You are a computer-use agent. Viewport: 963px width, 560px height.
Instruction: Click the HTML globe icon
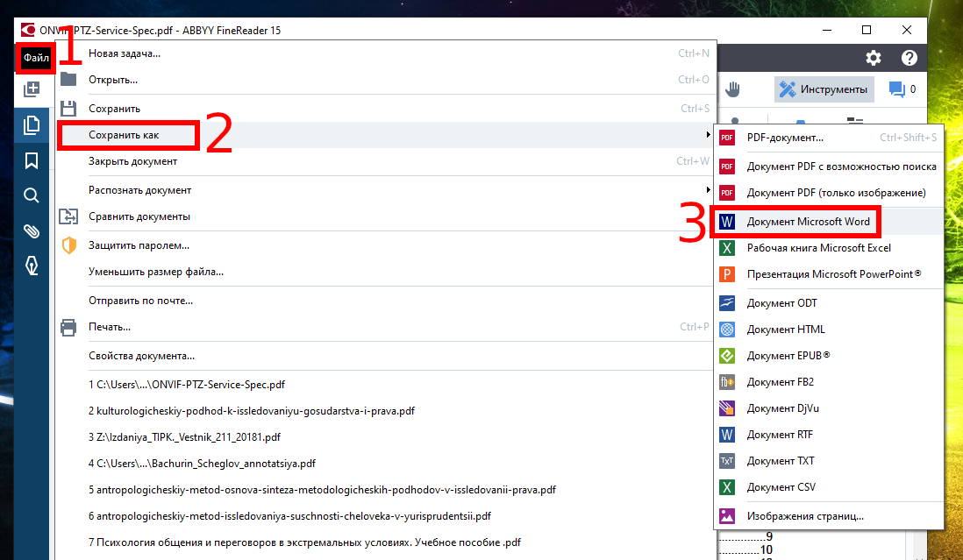(x=727, y=330)
